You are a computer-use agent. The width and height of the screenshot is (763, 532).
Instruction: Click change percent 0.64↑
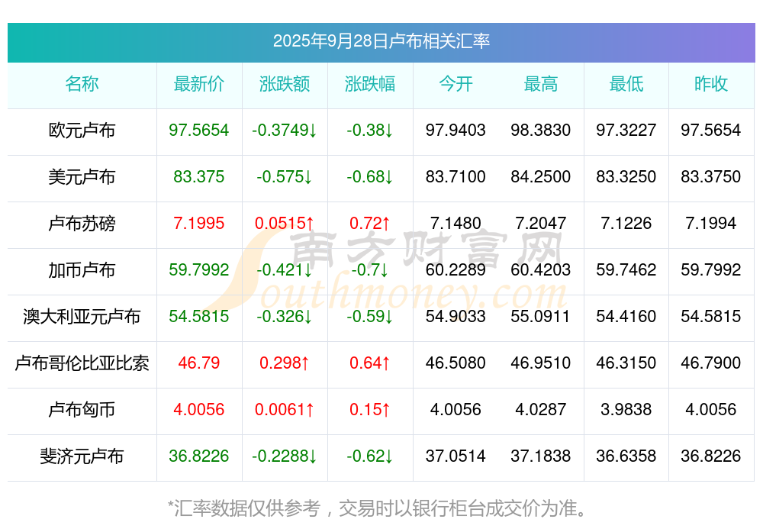(370, 363)
